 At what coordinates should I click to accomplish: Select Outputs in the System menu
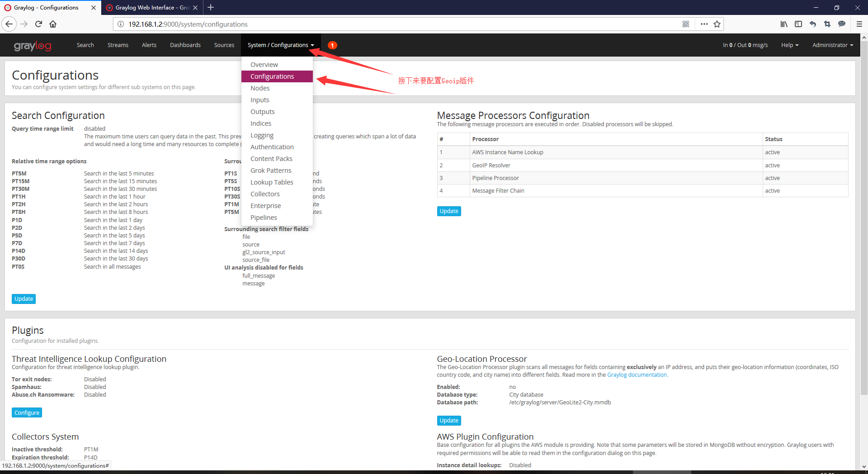[277, 112]
